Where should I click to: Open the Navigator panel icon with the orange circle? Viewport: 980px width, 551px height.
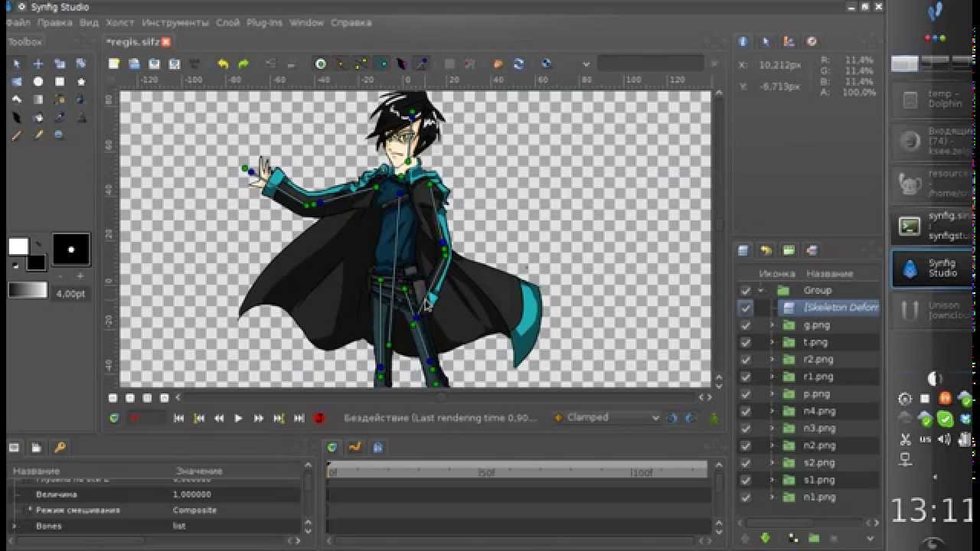(812, 42)
